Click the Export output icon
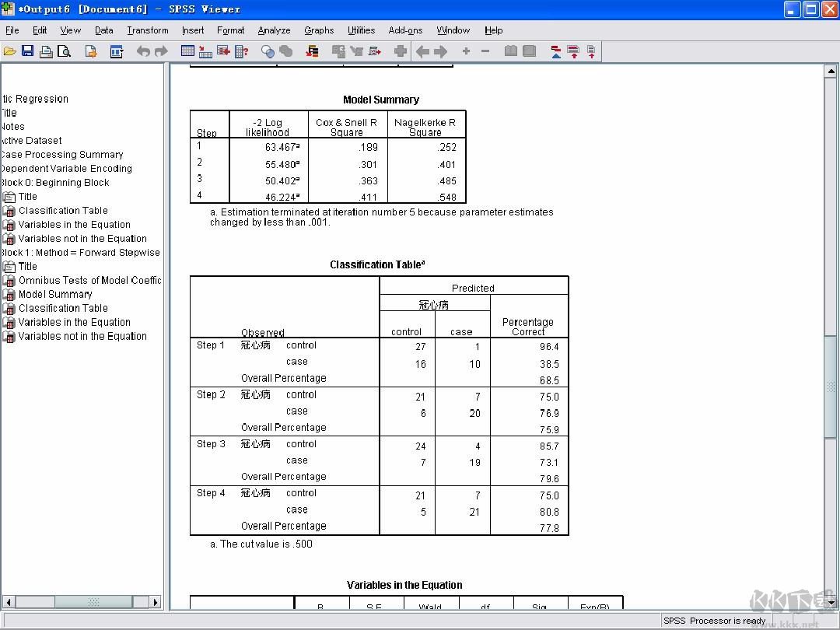The height and width of the screenshot is (630, 840). tap(91, 51)
